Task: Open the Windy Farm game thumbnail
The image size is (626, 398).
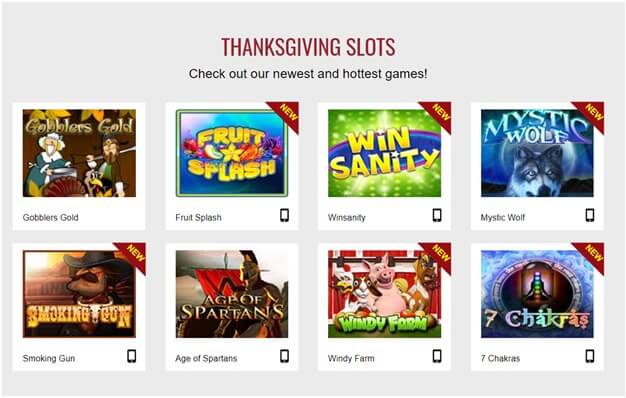Action: (384, 294)
